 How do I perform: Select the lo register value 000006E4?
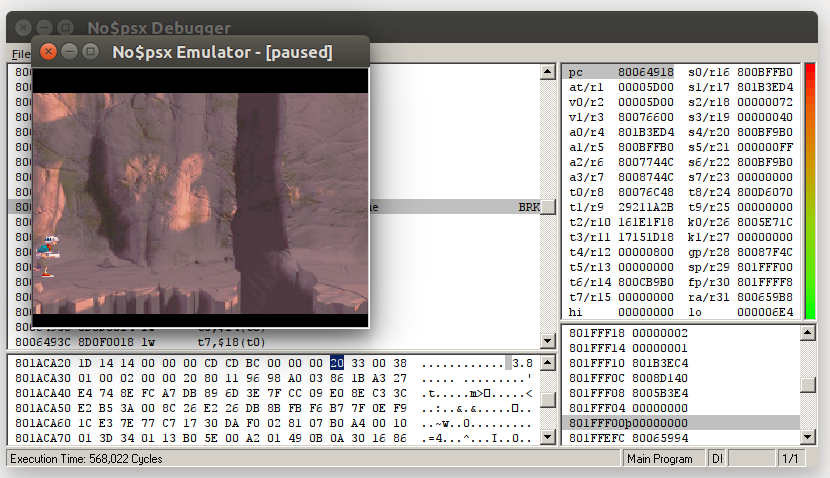765,312
